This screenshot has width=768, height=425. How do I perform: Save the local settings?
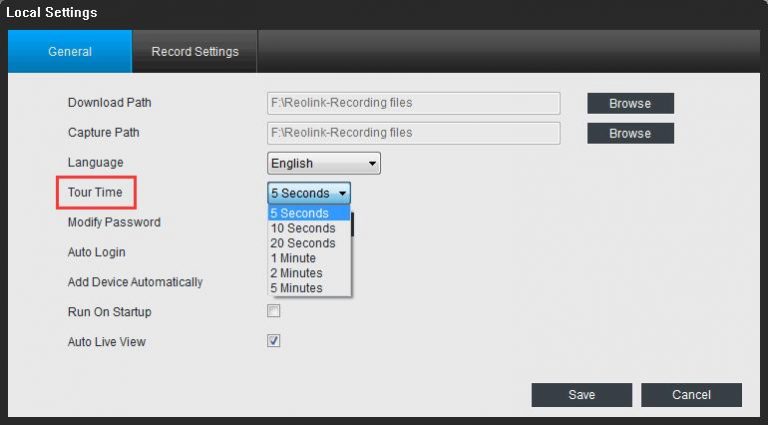tap(581, 395)
